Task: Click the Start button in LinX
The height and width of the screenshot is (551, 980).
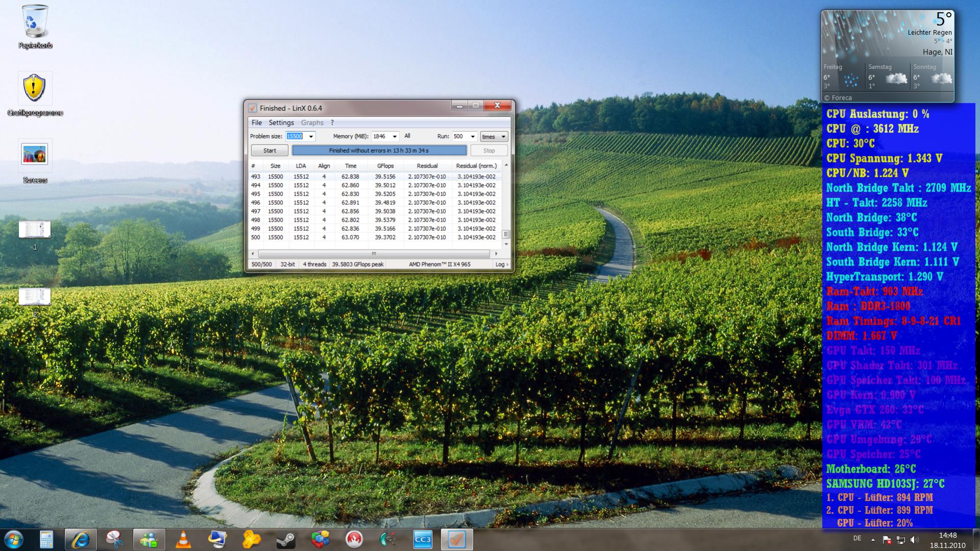Action: (x=270, y=151)
